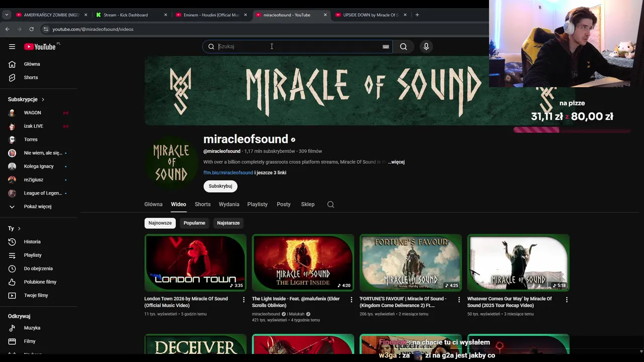
Task: Open Do obejrzenia watch later list
Action: click(39, 268)
